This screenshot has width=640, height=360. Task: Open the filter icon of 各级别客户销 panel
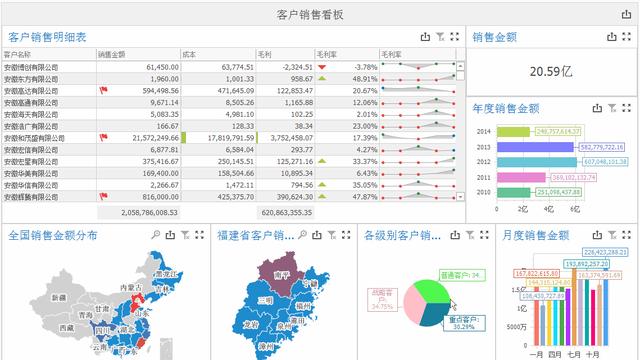[470, 235]
